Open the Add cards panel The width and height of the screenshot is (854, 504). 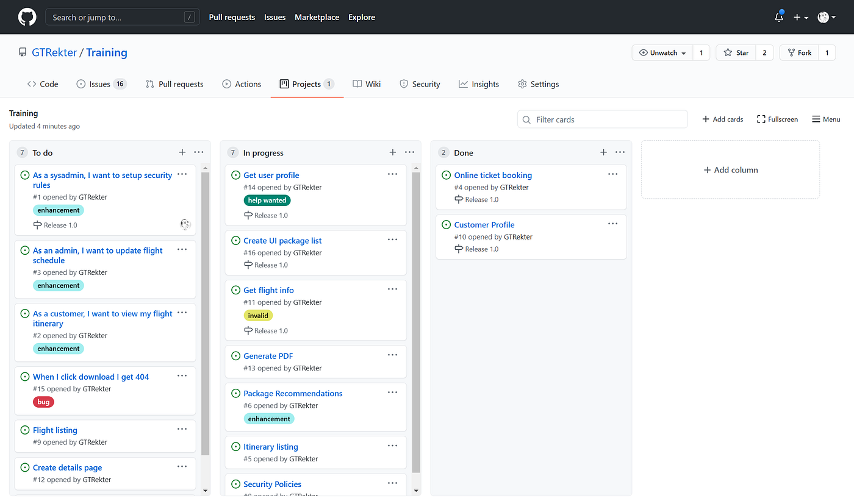click(x=722, y=119)
